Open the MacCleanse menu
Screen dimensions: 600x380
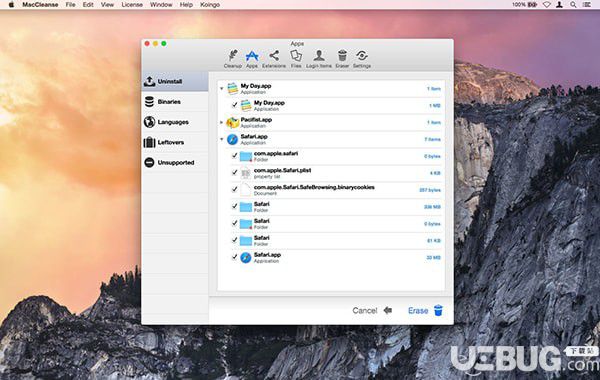40,5
